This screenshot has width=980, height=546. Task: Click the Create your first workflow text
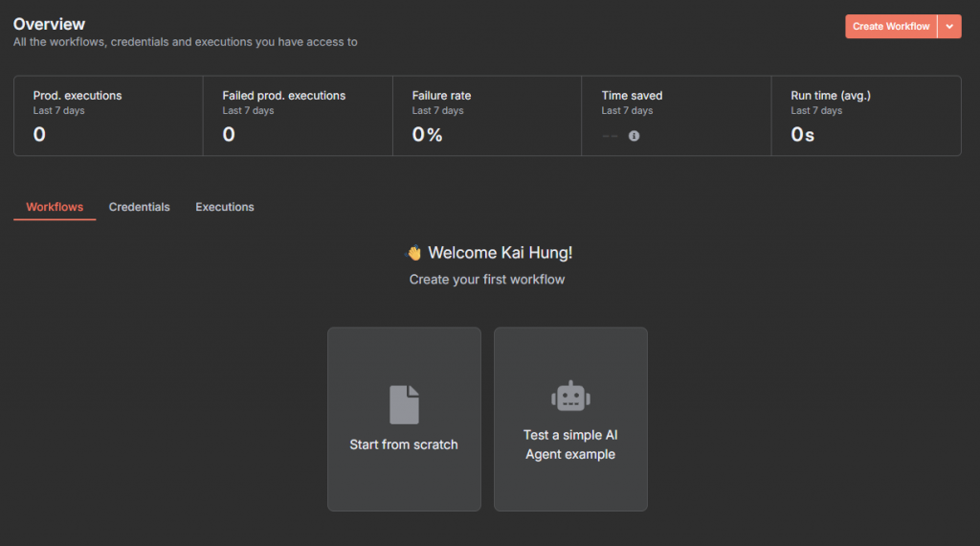click(x=487, y=280)
